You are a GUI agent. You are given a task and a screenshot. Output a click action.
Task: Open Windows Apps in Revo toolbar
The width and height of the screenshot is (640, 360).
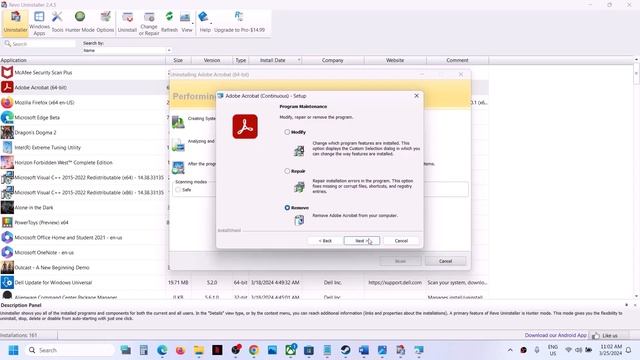pyautogui.click(x=39, y=23)
